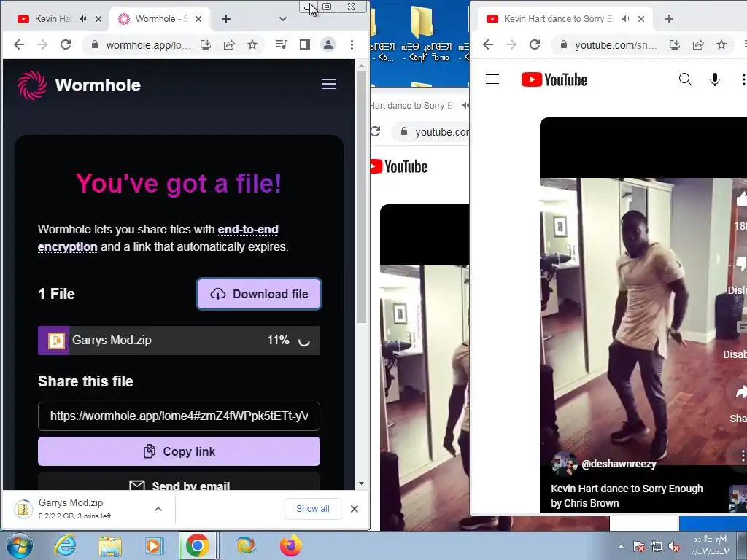Screen dimensions: 747x560
Task: Close the Kevin Hart tab in right window
Action: (641, 19)
